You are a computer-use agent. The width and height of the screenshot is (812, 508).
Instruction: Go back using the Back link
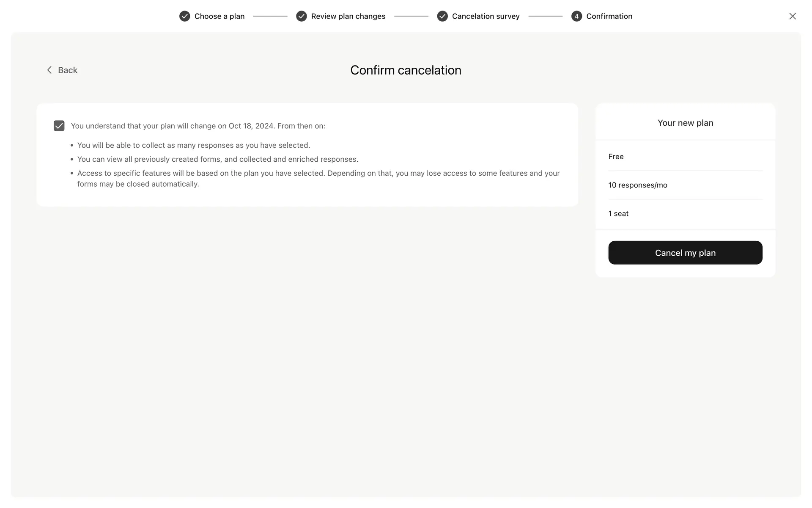point(68,70)
